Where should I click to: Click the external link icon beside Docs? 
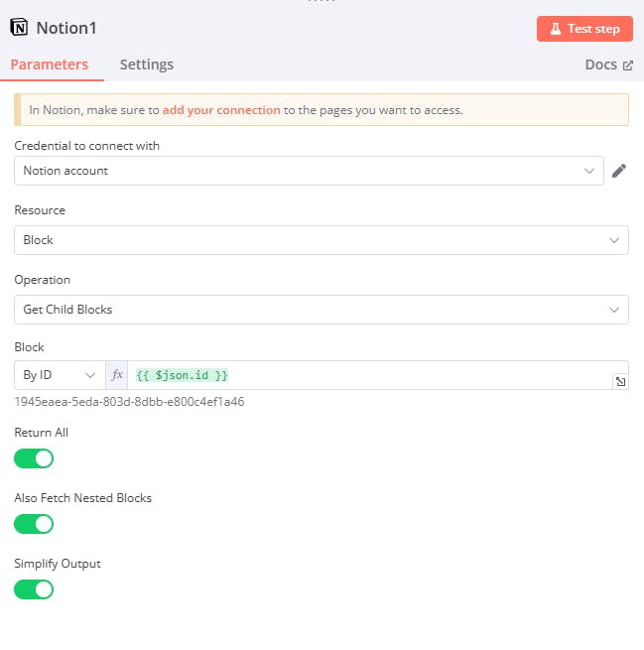(x=627, y=65)
